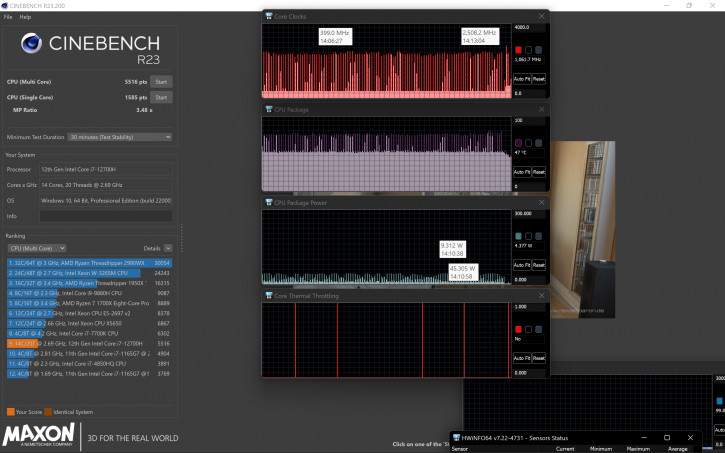
Task: Toggle the blue-gray square in CPU Package Power
Action: [539, 236]
